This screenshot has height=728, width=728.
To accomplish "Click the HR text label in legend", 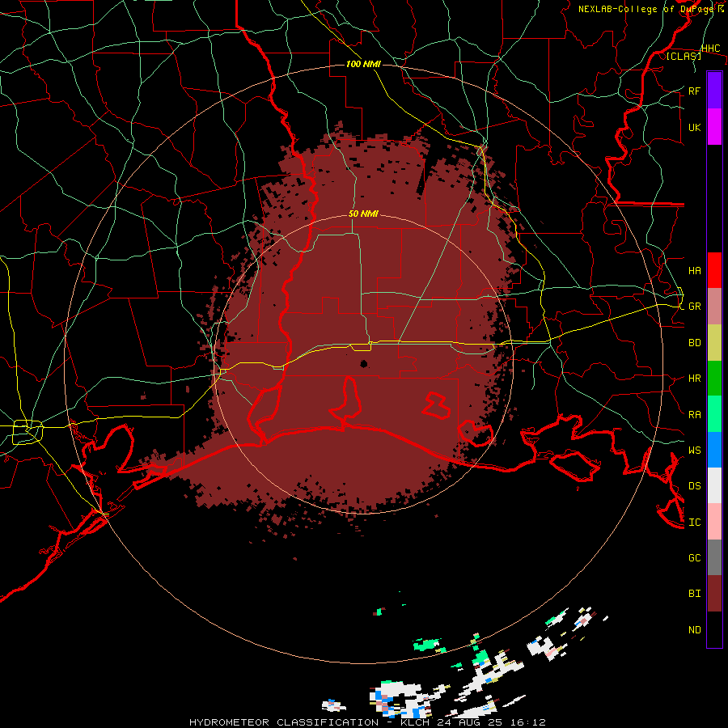I will click(x=694, y=379).
